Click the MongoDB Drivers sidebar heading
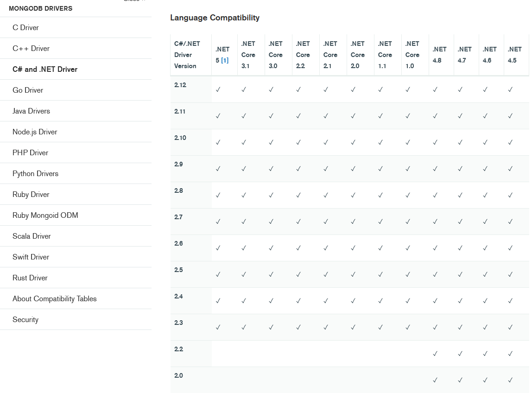Viewport: 532px width, 393px height. coord(40,8)
